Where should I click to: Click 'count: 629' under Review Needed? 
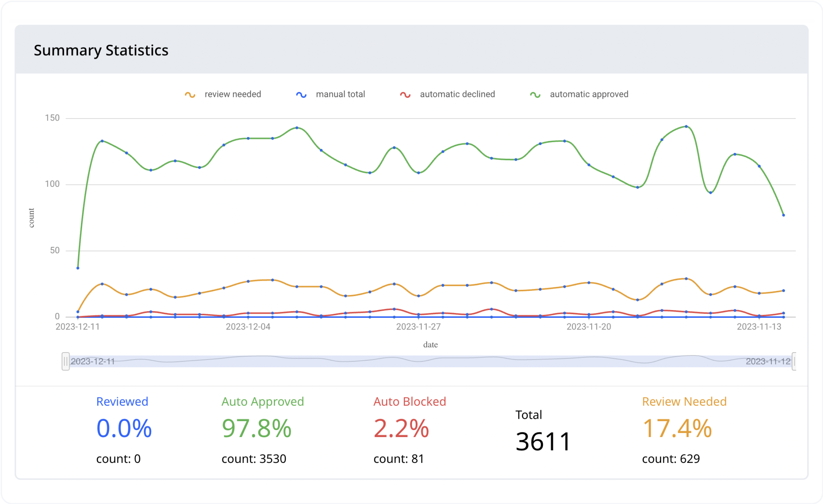[x=671, y=459]
